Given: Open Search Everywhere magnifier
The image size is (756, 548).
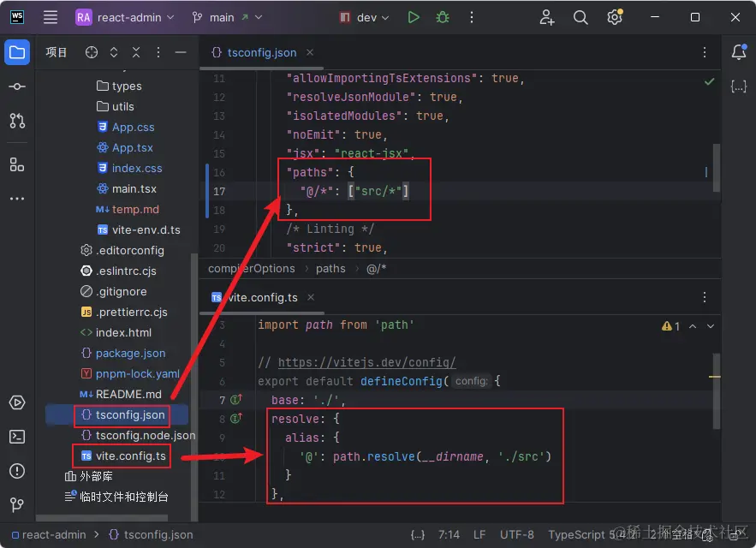Looking at the screenshot, I should pos(580,17).
